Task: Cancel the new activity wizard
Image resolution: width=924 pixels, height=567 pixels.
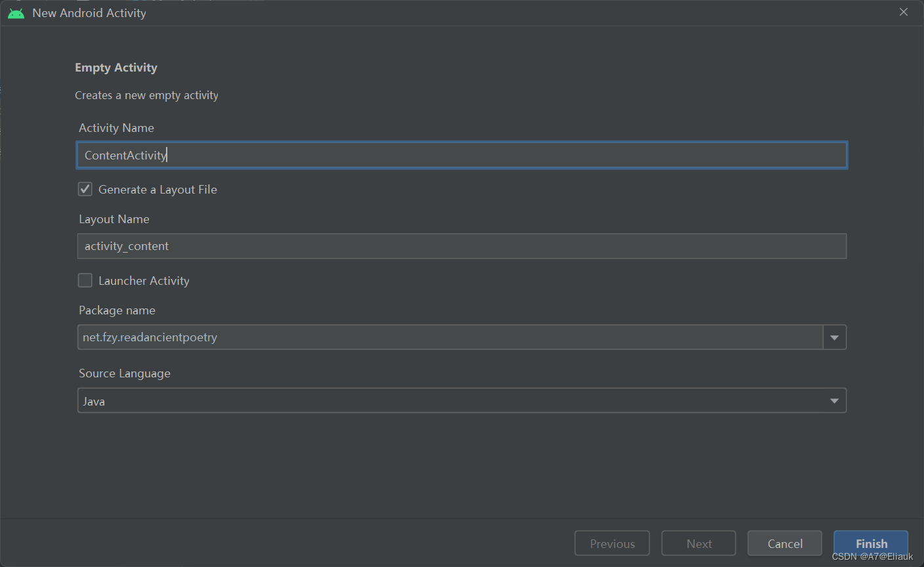Action: [x=785, y=543]
